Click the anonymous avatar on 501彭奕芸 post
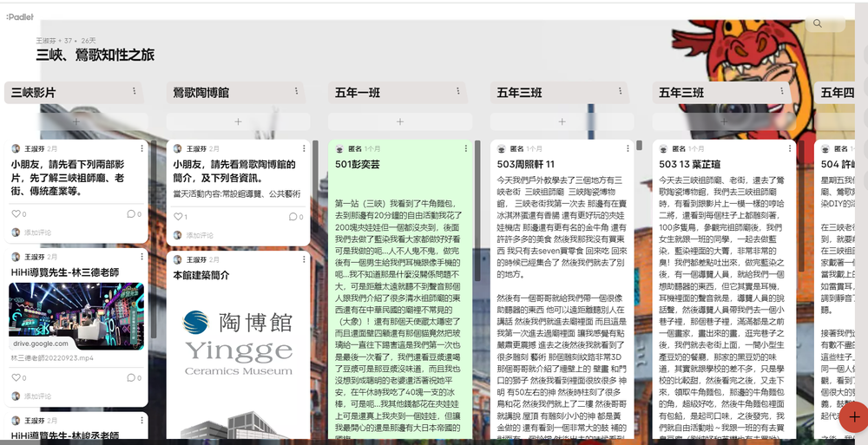The image size is (868, 445). [340, 148]
